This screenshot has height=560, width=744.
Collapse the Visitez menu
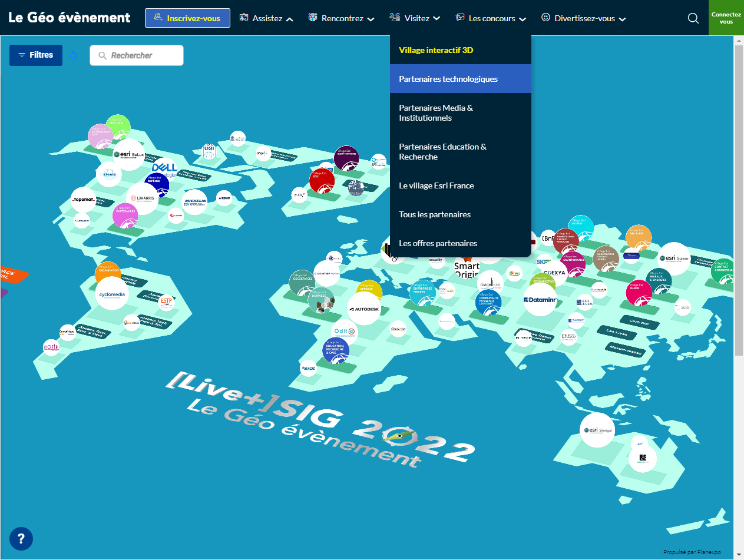pyautogui.click(x=415, y=18)
